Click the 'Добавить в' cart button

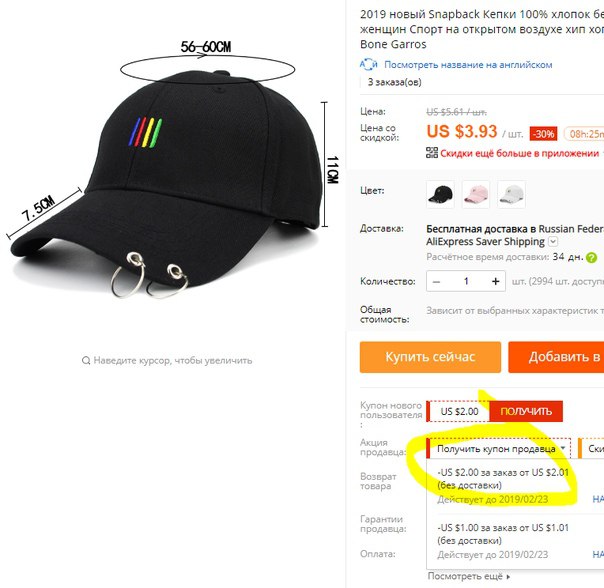[556, 357]
